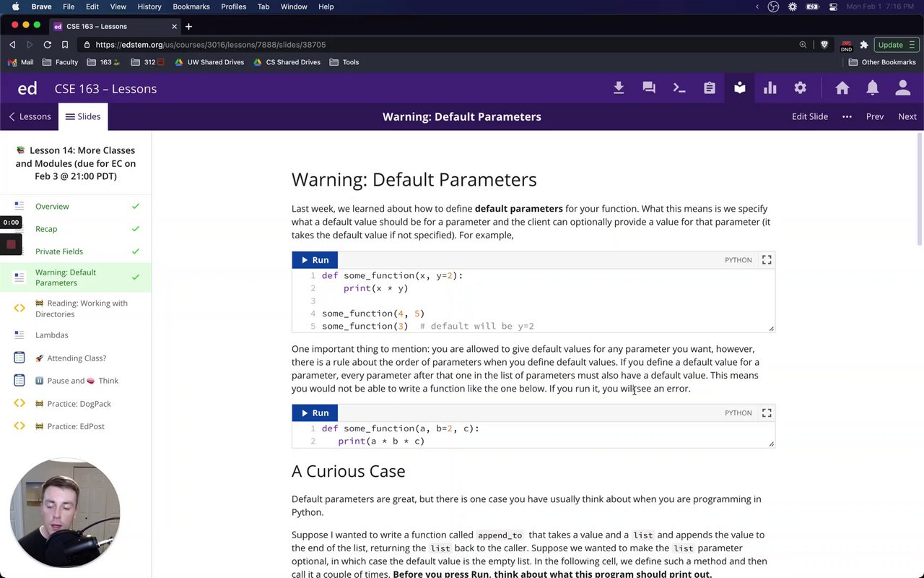Open the Private Fields slide
Image resolution: width=924 pixels, height=578 pixels.
coord(76,251)
